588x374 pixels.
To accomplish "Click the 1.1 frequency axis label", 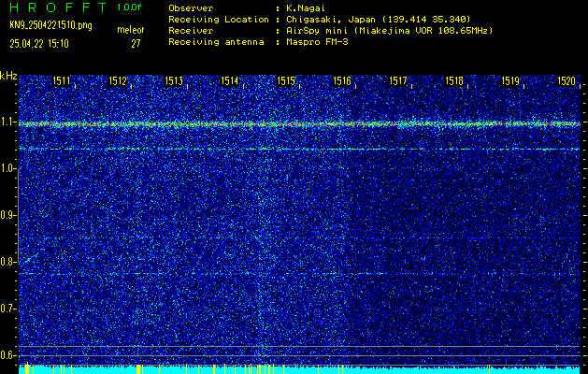I will [x=7, y=122].
